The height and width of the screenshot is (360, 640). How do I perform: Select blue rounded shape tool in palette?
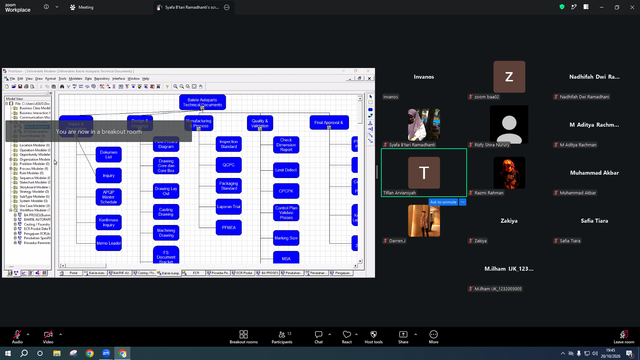click(x=371, y=110)
